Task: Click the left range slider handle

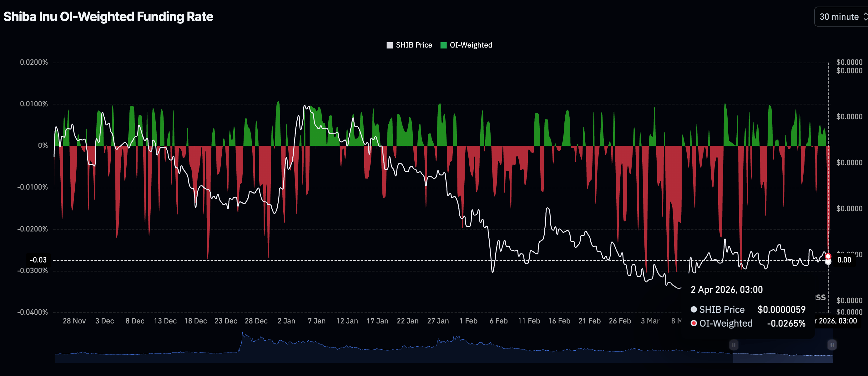Action: click(734, 345)
